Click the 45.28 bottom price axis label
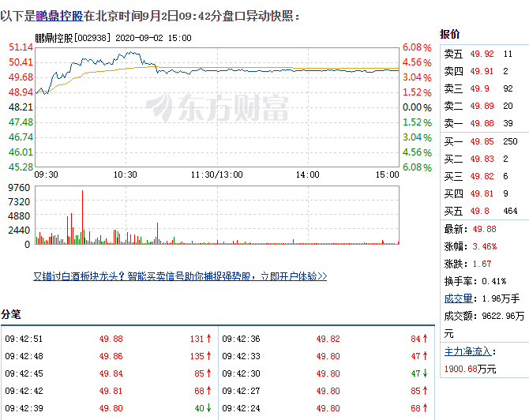Image resolution: width=529 pixels, height=420 pixels. click(21, 167)
